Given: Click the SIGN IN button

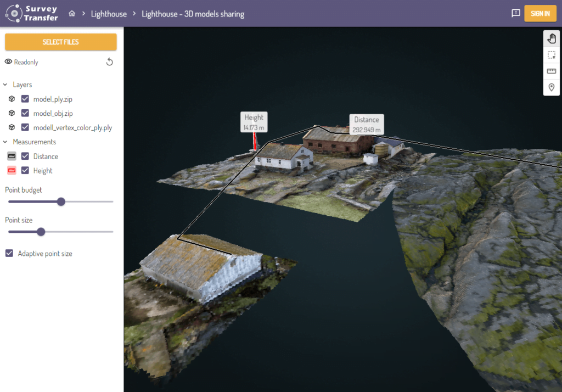Looking at the screenshot, I should point(540,13).
